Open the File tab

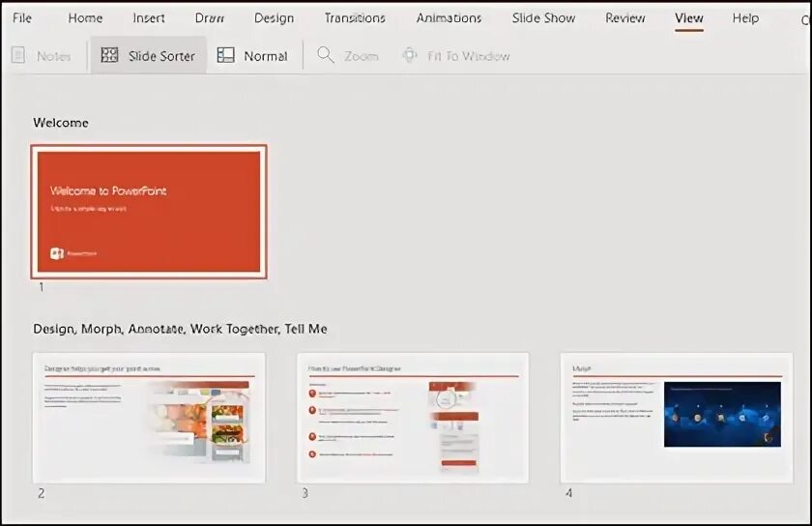click(22, 18)
